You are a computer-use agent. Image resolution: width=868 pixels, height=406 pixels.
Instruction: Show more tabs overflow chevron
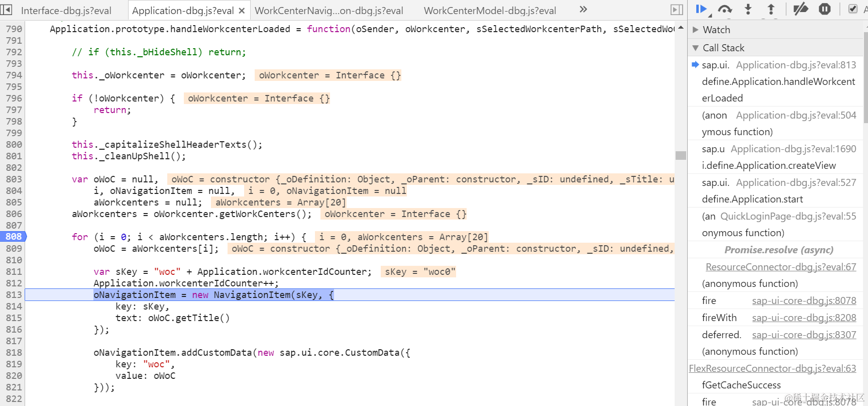coord(583,10)
